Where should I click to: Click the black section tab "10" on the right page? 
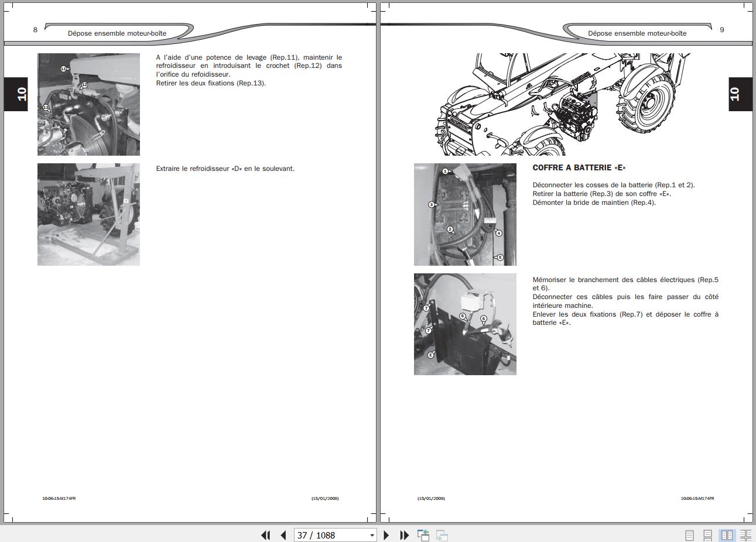(740, 94)
